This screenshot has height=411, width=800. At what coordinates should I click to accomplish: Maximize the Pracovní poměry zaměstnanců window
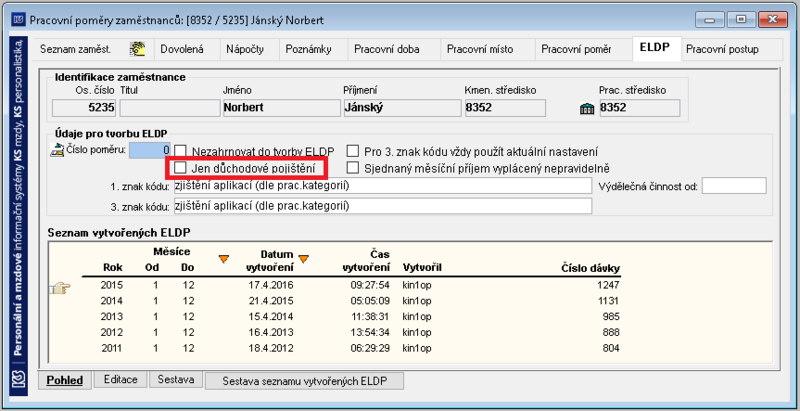click(741, 20)
